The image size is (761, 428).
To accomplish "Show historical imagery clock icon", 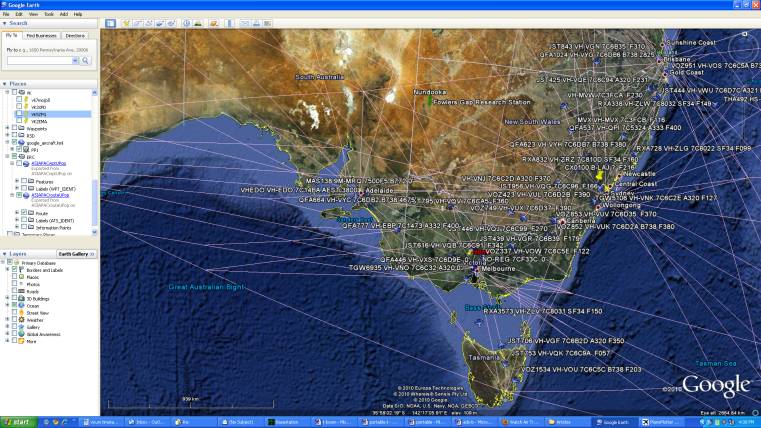I will point(187,23).
